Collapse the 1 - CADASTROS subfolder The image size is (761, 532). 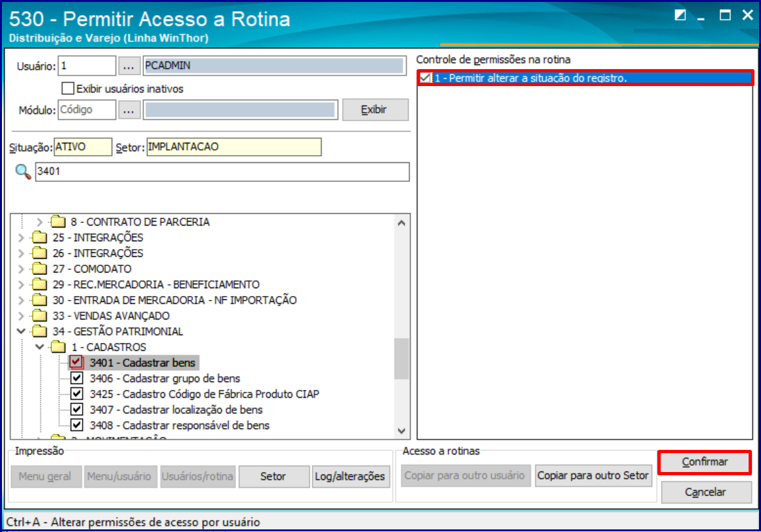click(40, 347)
